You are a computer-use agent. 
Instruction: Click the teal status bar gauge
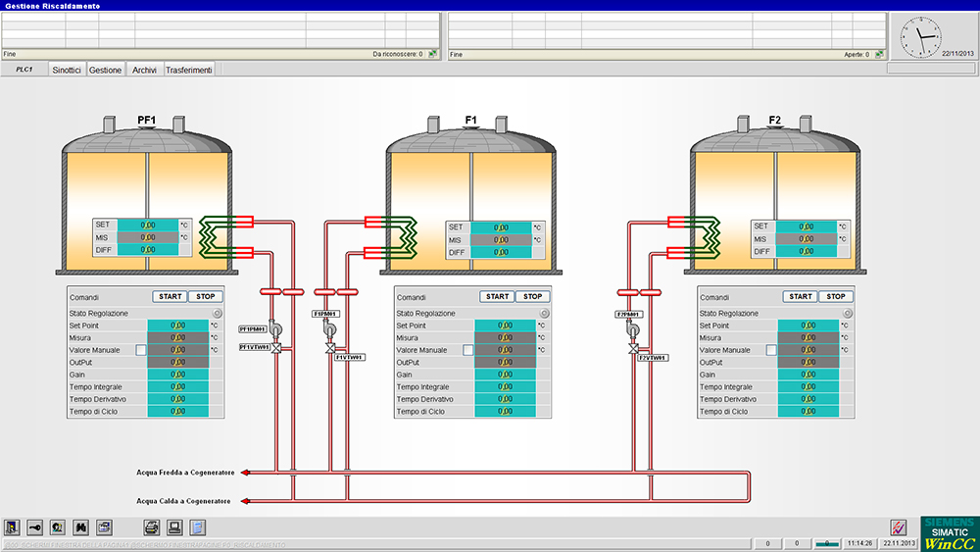[x=827, y=543]
